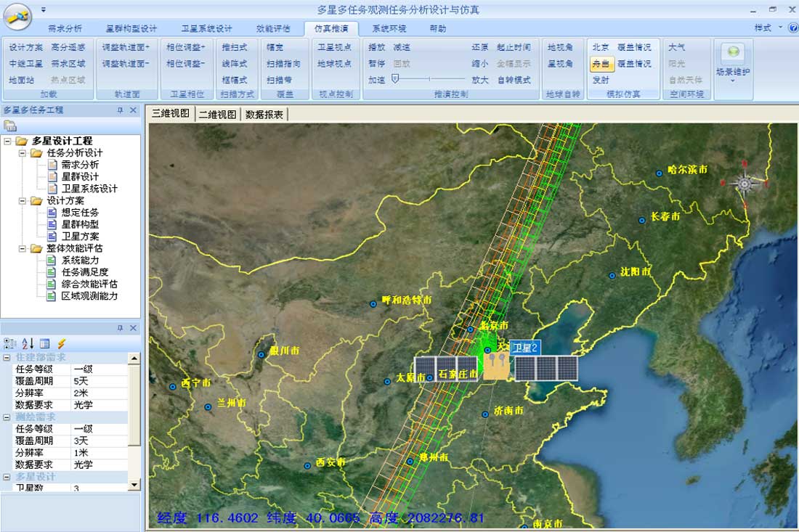This screenshot has height=532, width=799.
Task: Select the 需求分析 tree item
Action: click(79, 165)
